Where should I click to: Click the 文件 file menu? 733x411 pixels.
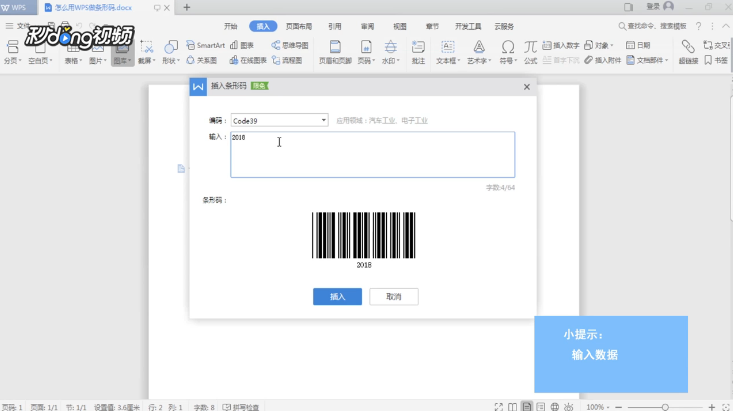(17, 26)
